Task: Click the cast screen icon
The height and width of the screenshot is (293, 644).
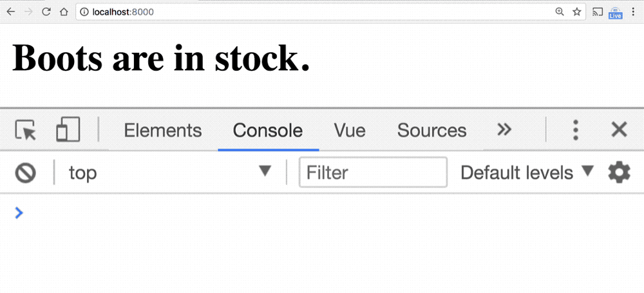Action: [597, 12]
